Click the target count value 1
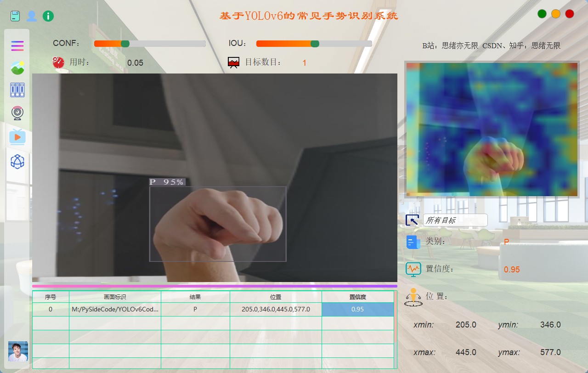Viewport: 588px width, 373px height. pyautogui.click(x=304, y=62)
